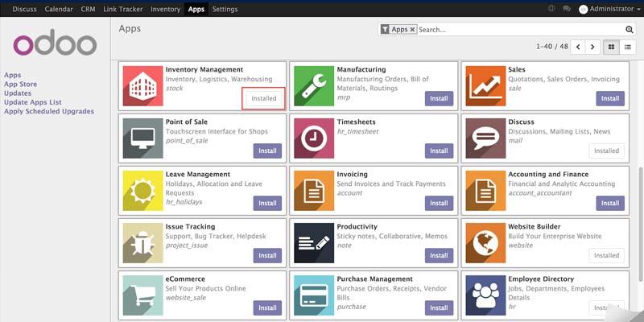This screenshot has height=322, width=644.
Task: Click the Accounting and Finance icon
Action: [x=485, y=191]
